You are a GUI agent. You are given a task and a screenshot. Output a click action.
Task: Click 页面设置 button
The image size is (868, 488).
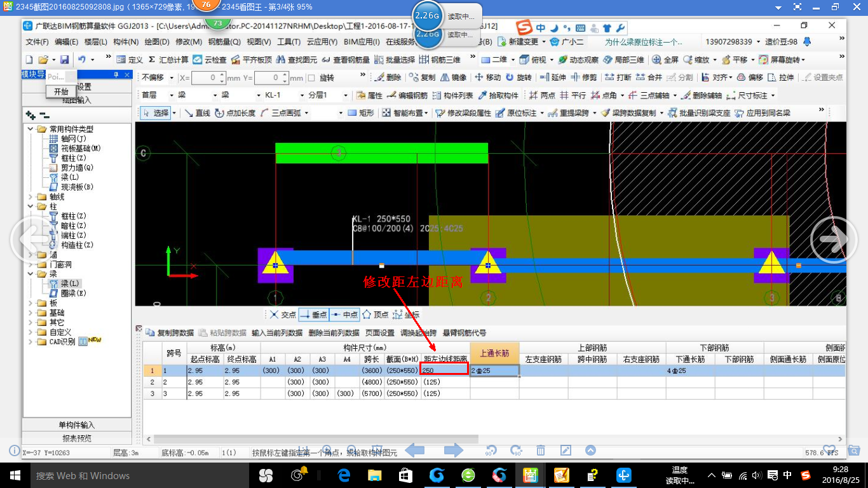click(x=380, y=332)
